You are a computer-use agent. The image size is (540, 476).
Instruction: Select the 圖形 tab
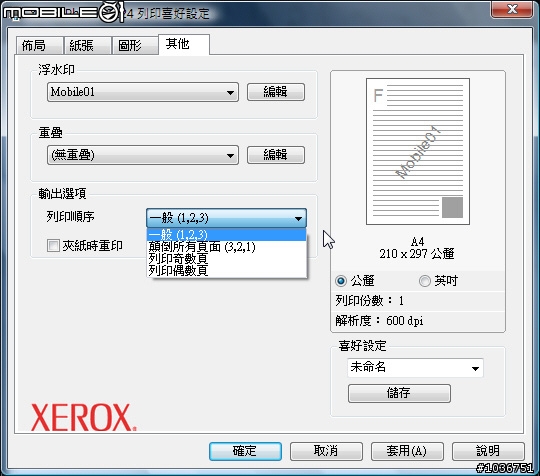[135, 45]
